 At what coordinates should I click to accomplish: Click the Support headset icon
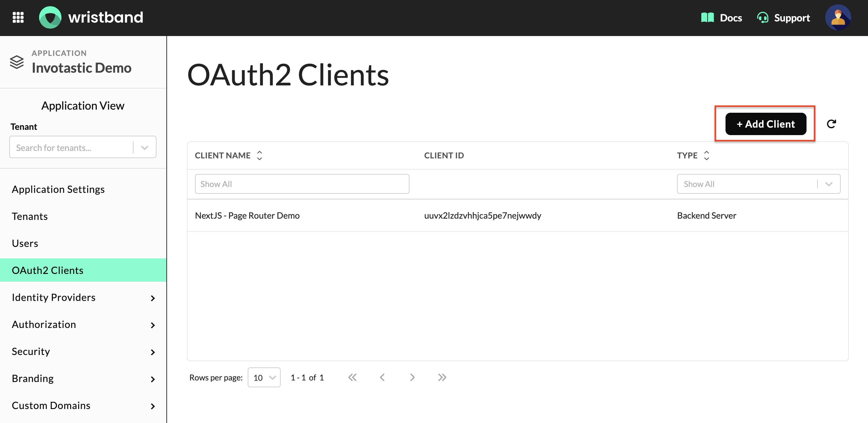(x=762, y=17)
